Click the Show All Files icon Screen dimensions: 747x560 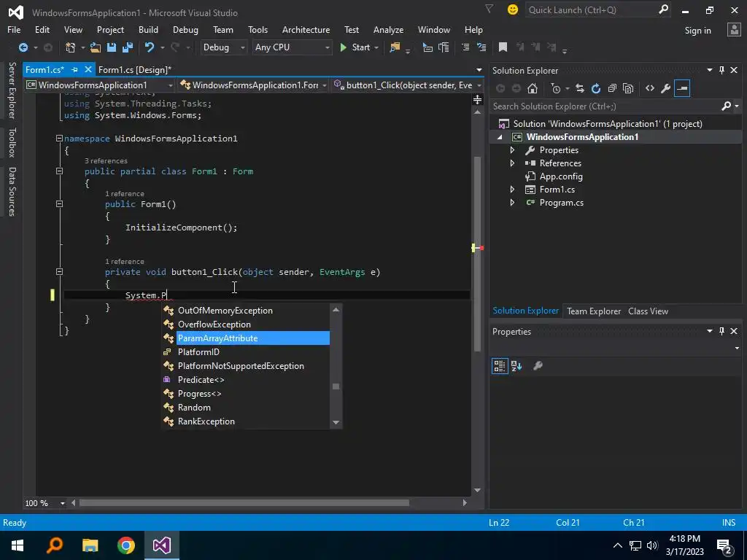point(628,88)
